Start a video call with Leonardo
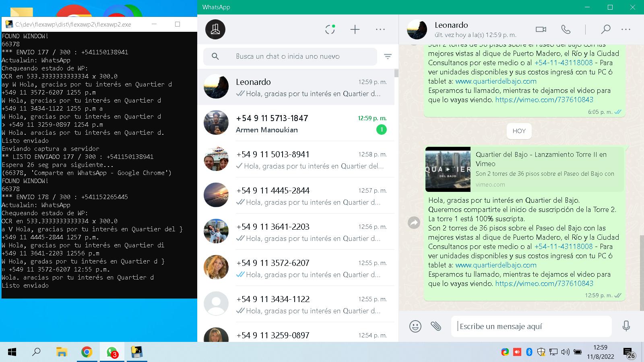The height and width of the screenshot is (362, 644). (x=541, y=29)
